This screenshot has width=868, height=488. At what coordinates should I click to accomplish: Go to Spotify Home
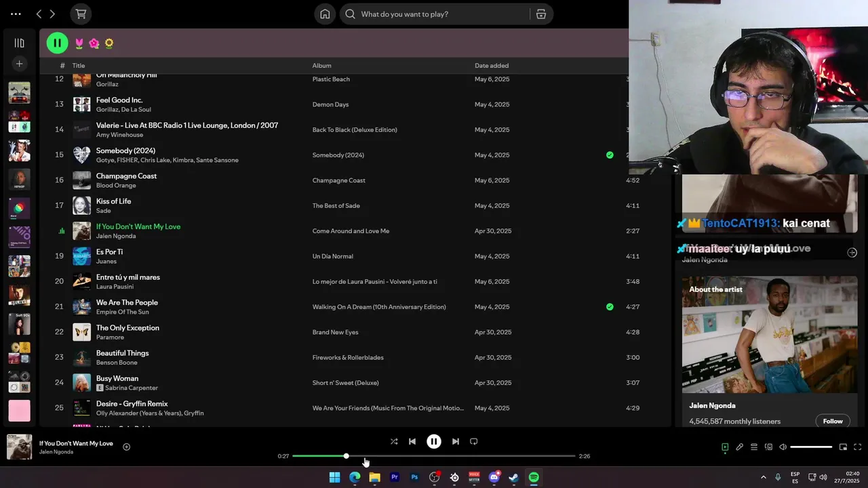[x=325, y=14]
